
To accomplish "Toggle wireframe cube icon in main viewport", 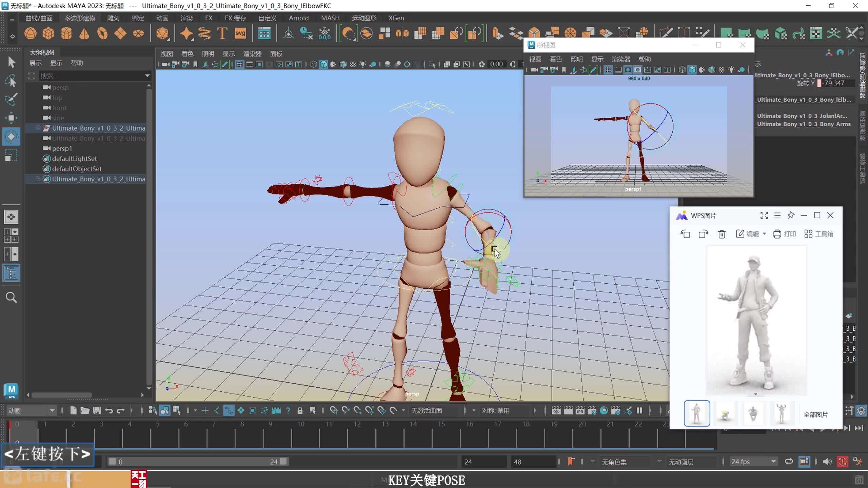I will (x=314, y=64).
